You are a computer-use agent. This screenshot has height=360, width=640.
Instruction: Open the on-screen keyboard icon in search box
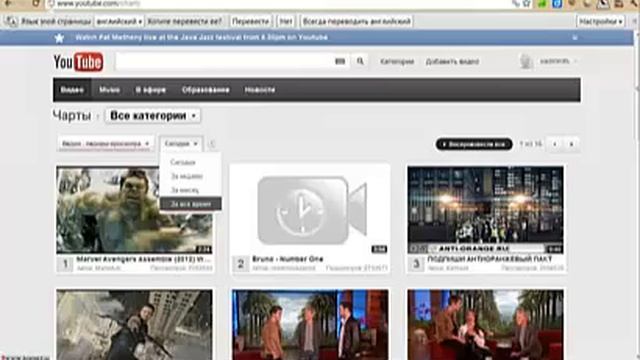tap(340, 61)
